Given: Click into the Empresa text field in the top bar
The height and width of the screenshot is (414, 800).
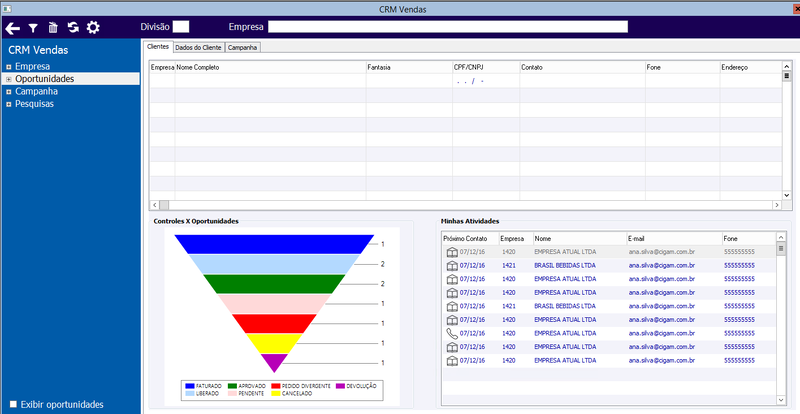Looking at the screenshot, I should [447, 27].
